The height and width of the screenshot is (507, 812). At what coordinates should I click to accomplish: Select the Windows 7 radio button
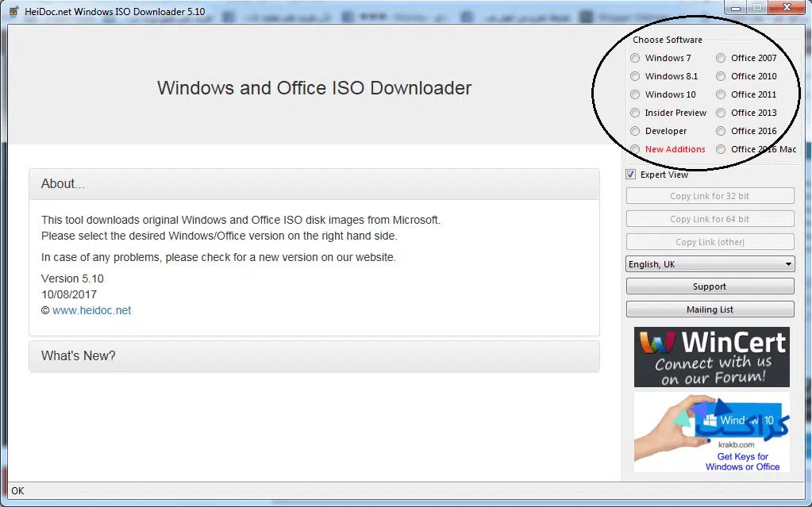636,58
